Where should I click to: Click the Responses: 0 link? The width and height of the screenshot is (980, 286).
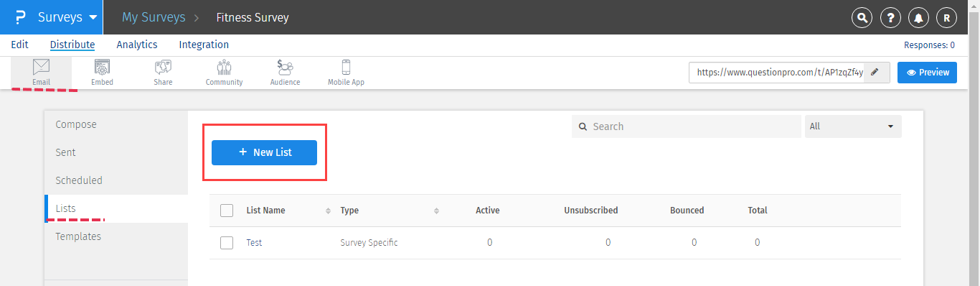tap(929, 45)
